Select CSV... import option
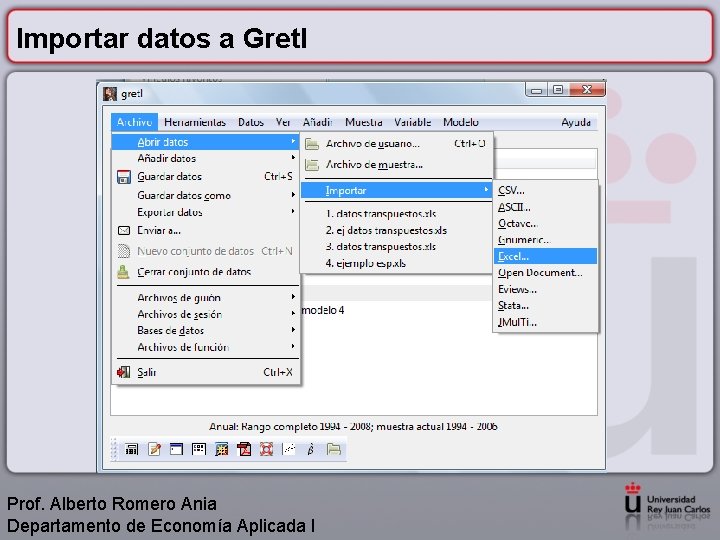This screenshot has height=540, width=720. (546, 190)
